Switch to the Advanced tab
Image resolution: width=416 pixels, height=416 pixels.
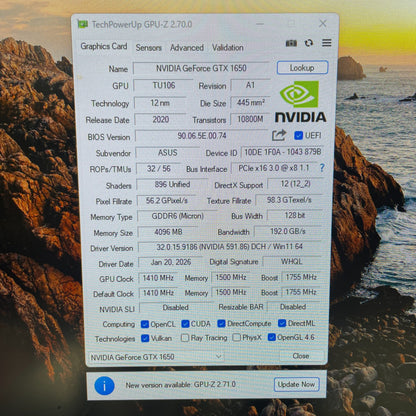tap(187, 48)
